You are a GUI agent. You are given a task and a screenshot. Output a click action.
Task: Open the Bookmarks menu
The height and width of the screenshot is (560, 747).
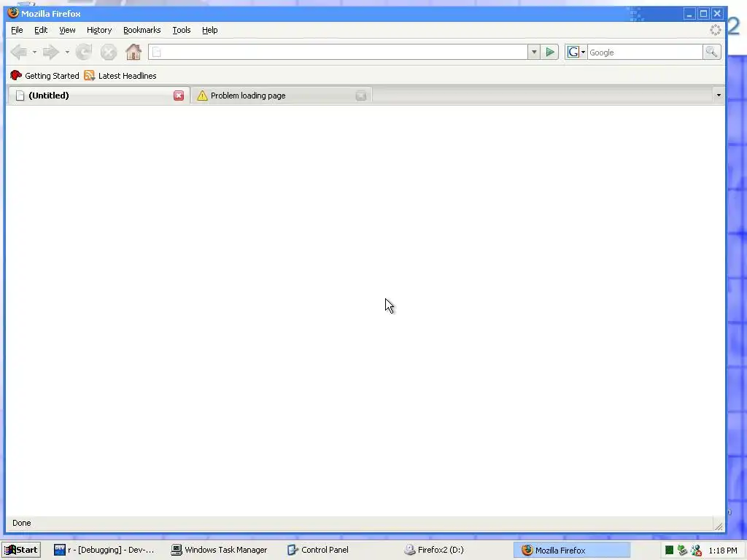click(x=142, y=30)
